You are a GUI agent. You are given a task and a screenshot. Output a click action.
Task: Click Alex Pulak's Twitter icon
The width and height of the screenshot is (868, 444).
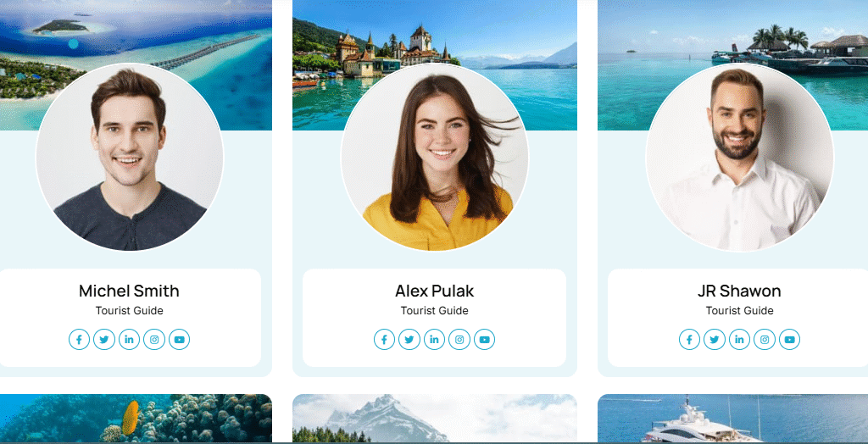409,340
